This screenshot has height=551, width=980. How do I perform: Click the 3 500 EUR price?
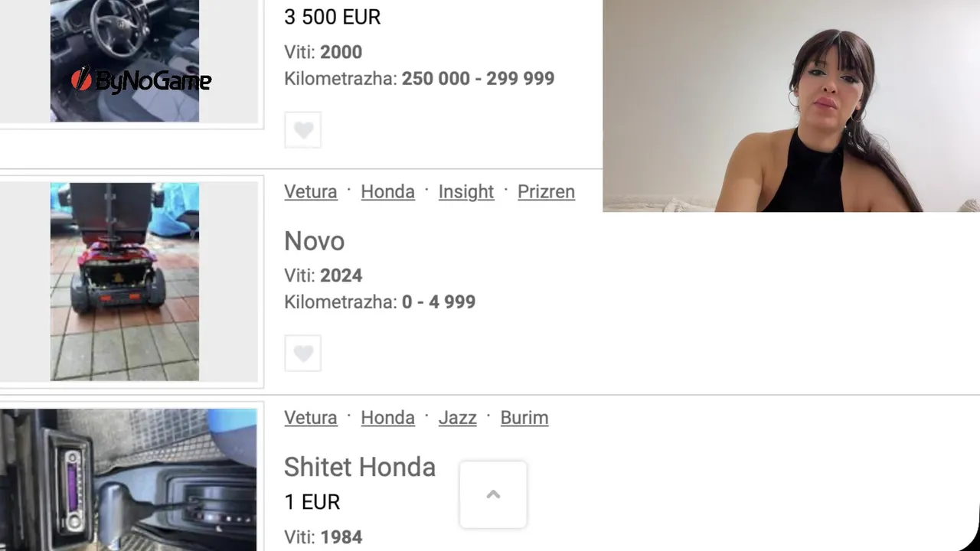pos(332,17)
